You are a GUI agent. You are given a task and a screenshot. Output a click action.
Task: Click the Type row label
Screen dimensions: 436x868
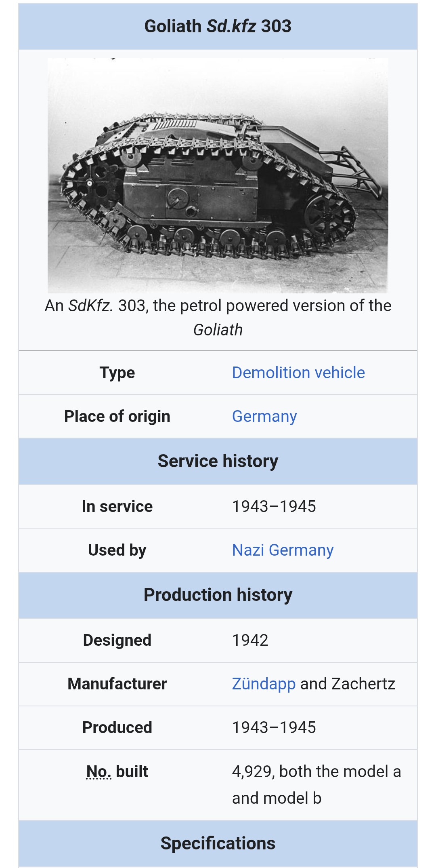117,373
